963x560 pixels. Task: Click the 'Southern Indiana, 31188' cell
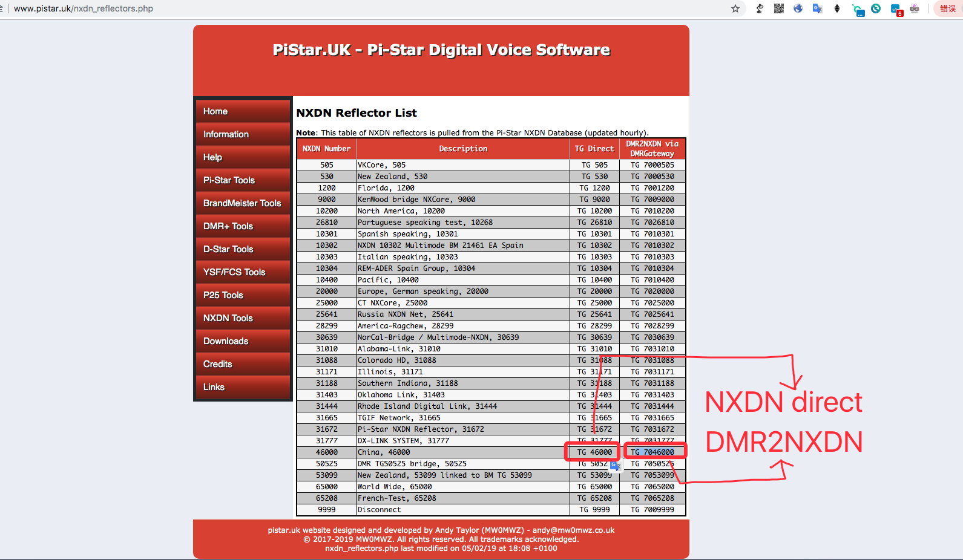pos(463,383)
